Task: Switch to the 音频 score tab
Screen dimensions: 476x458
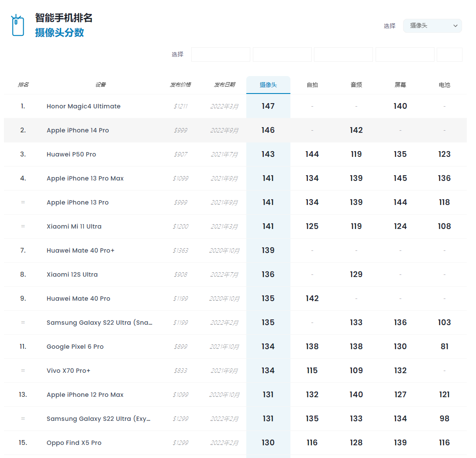Action: point(356,85)
